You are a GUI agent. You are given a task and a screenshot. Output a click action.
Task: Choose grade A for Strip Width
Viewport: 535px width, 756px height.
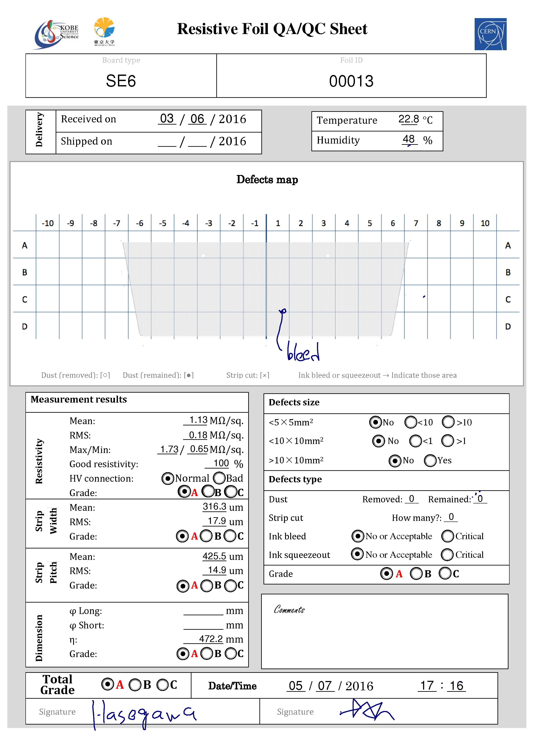click(182, 536)
